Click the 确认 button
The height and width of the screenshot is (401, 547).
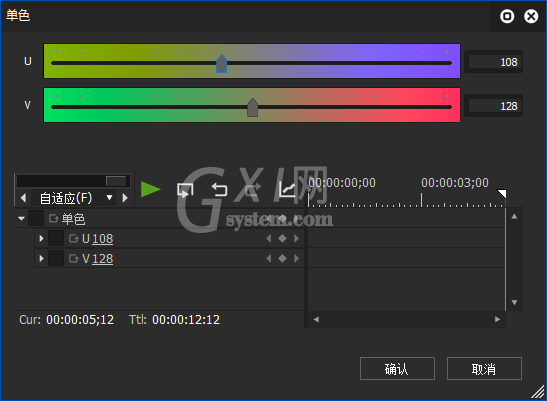pyautogui.click(x=397, y=369)
